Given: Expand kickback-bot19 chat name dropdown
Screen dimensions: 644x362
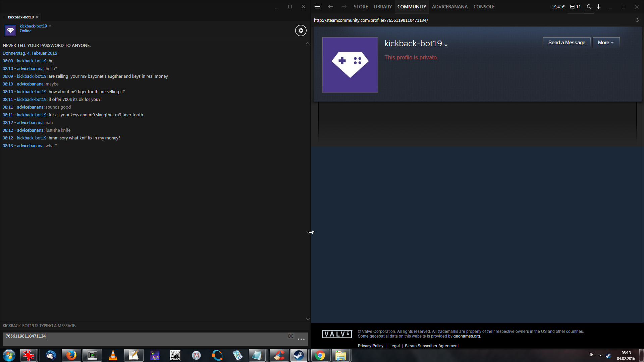Looking at the screenshot, I should (x=50, y=26).
